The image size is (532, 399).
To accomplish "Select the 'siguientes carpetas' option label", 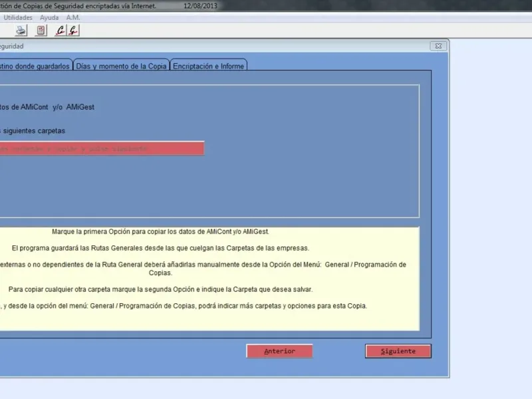I will pyautogui.click(x=33, y=130).
